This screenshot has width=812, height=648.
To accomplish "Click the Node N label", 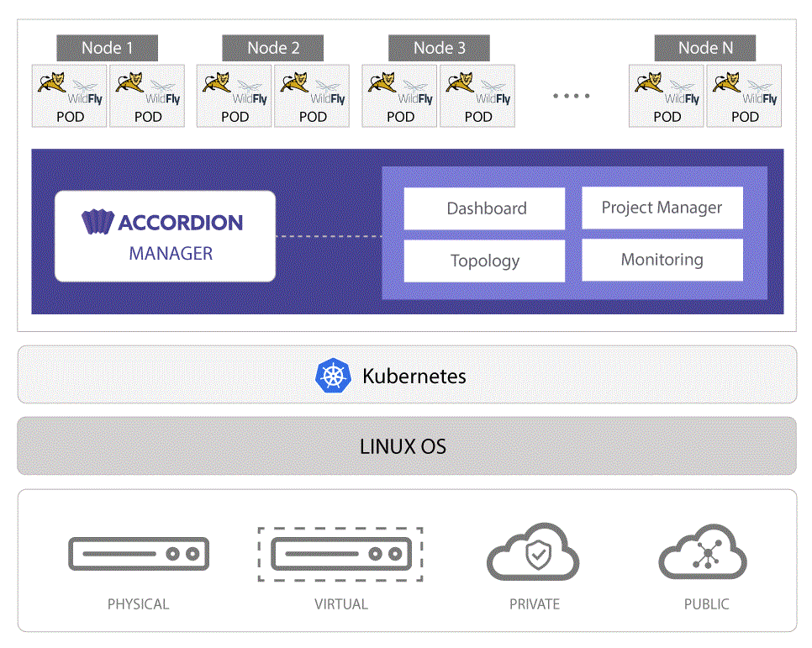I will click(x=704, y=48).
